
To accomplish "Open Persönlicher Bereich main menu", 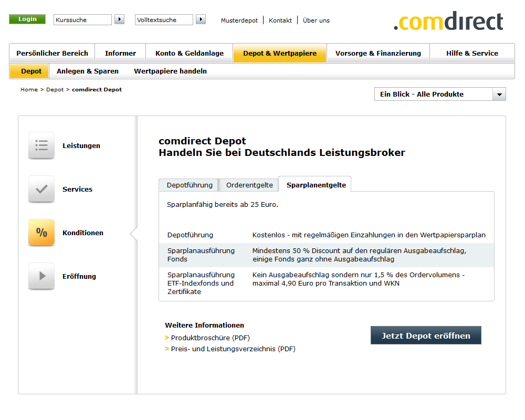I will 52,53.
